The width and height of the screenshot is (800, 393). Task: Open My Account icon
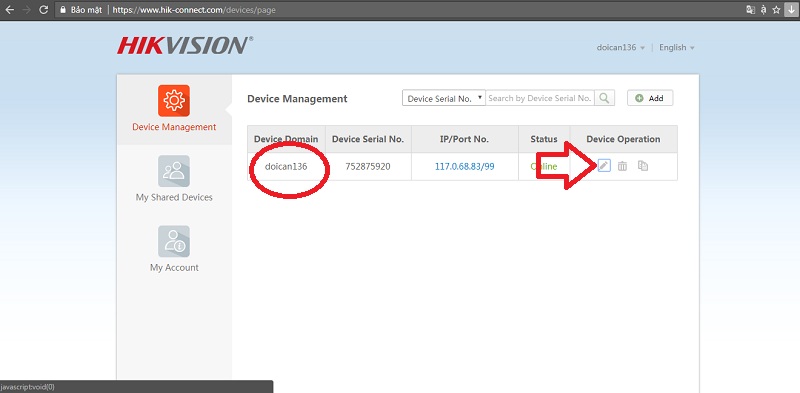[174, 241]
